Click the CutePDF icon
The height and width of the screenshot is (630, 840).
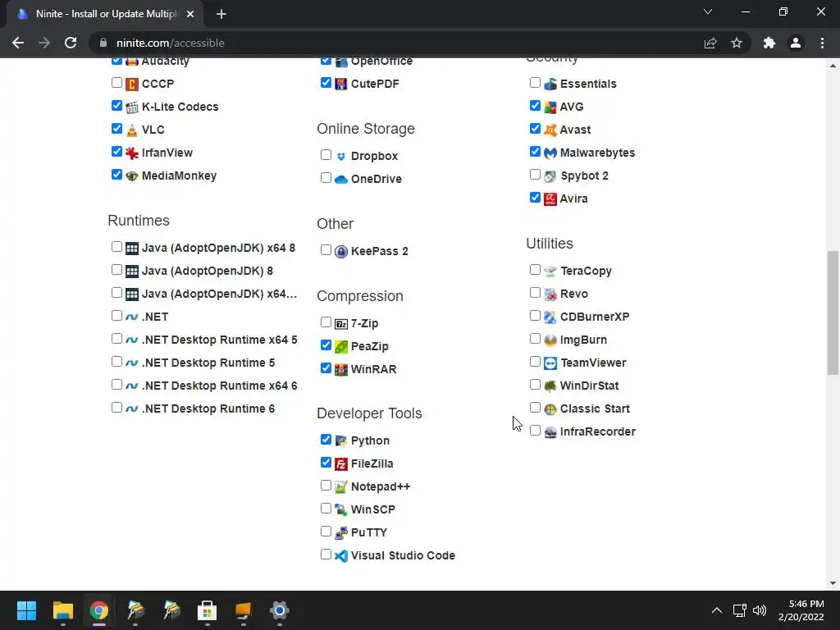coord(340,84)
